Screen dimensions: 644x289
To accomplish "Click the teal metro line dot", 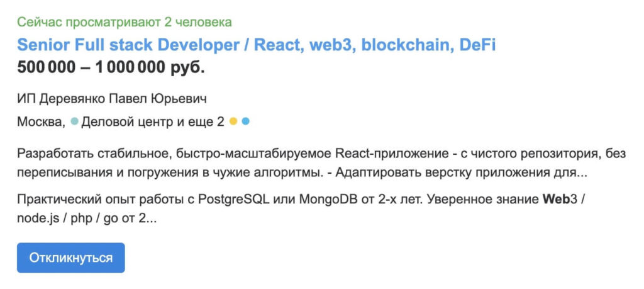I will coord(74,122).
